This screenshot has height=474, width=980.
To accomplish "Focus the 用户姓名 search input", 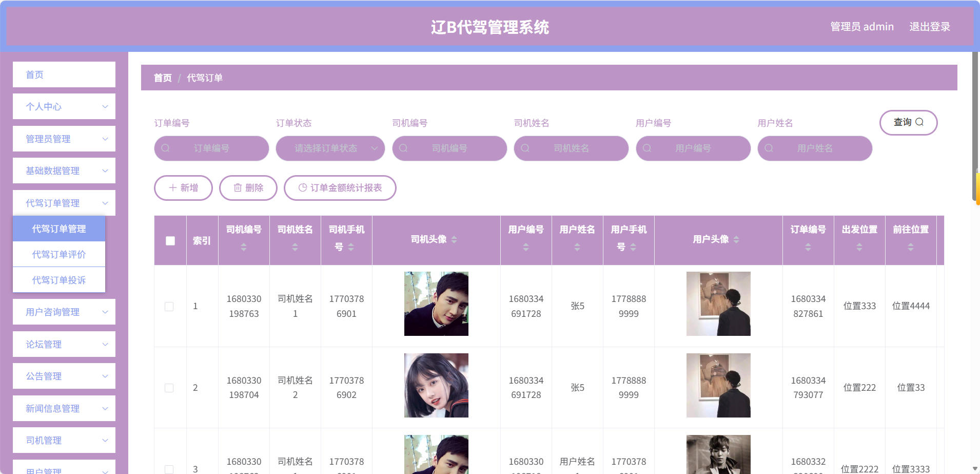I will tap(815, 148).
